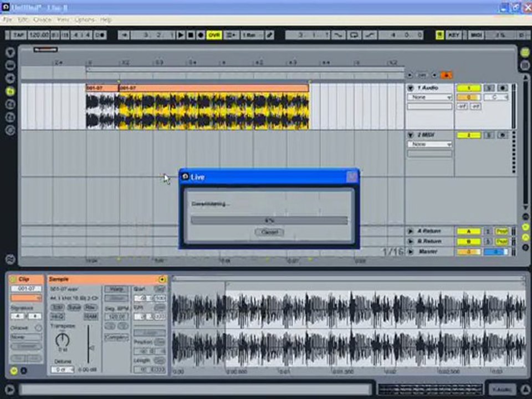Click the preview play icon in status bar
Screen dimensions: 532x399
tap(9, 390)
